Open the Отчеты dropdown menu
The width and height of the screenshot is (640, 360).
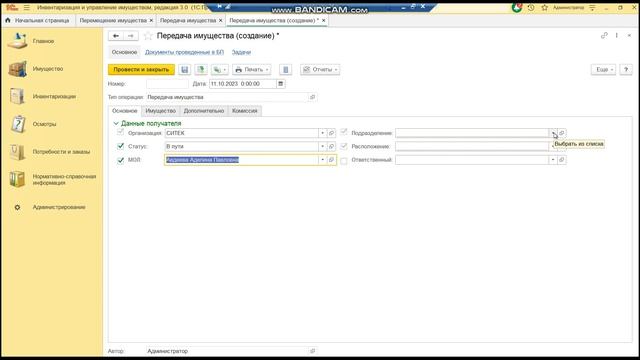pos(320,70)
